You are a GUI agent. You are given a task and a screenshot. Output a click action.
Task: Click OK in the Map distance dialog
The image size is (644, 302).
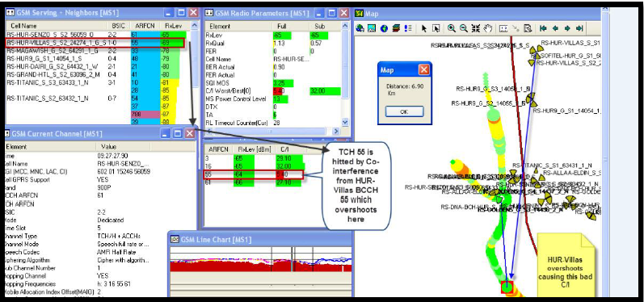point(404,111)
